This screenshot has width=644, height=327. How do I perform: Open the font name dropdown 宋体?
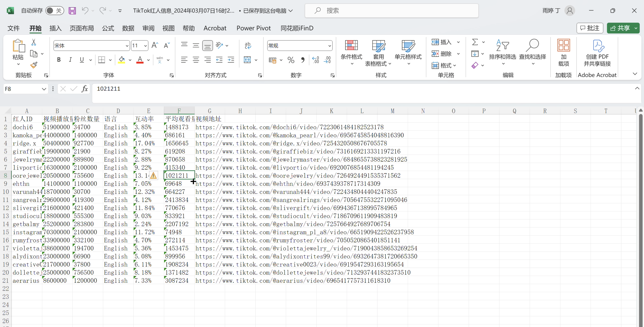(x=127, y=46)
